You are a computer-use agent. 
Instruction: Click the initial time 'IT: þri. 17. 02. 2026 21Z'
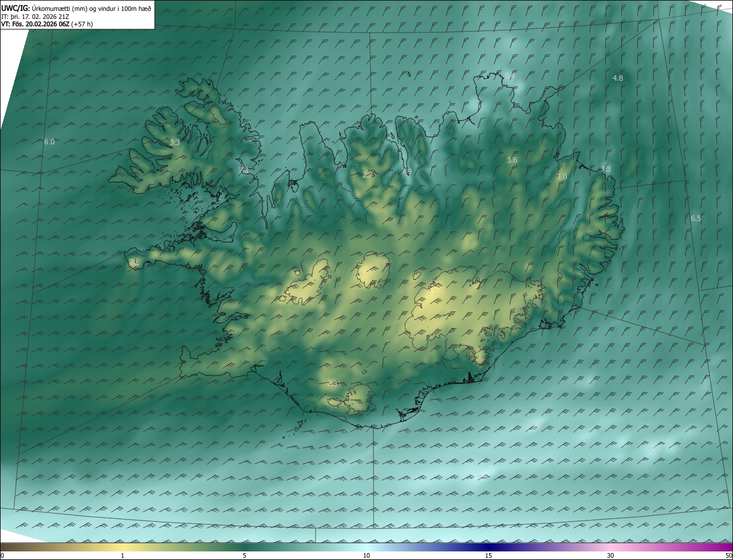35,16
